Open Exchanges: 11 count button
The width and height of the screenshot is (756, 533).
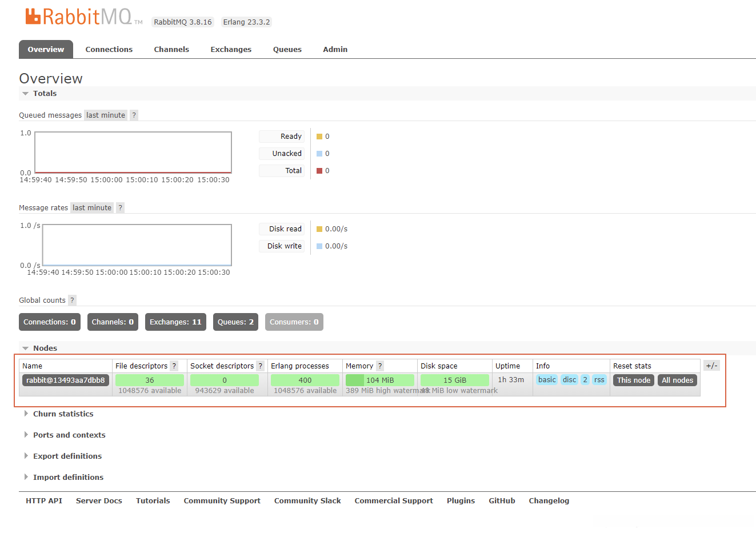pyautogui.click(x=175, y=322)
